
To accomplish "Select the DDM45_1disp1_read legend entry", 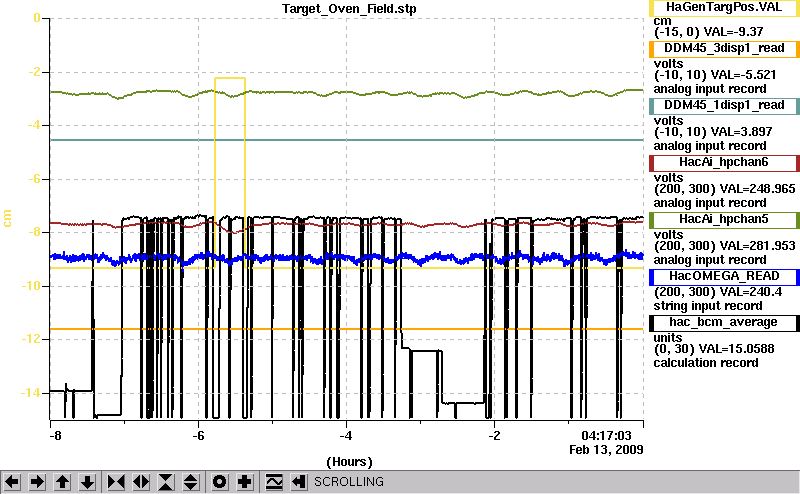I will pyautogui.click(x=724, y=106).
